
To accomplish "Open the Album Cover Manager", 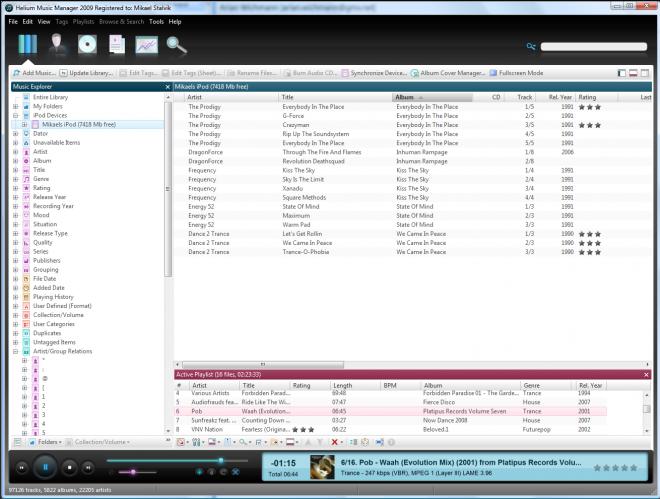I will [x=448, y=73].
